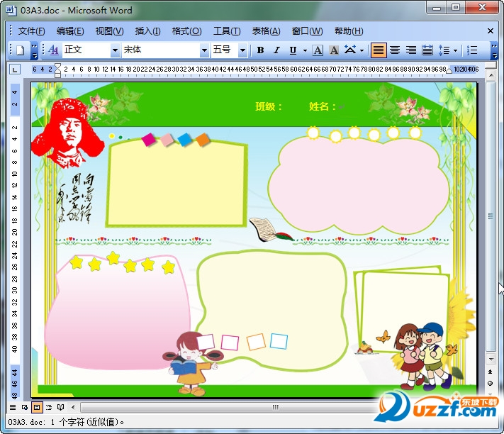
Task: Click the vertical scrollbar thumb
Action: 491,216
